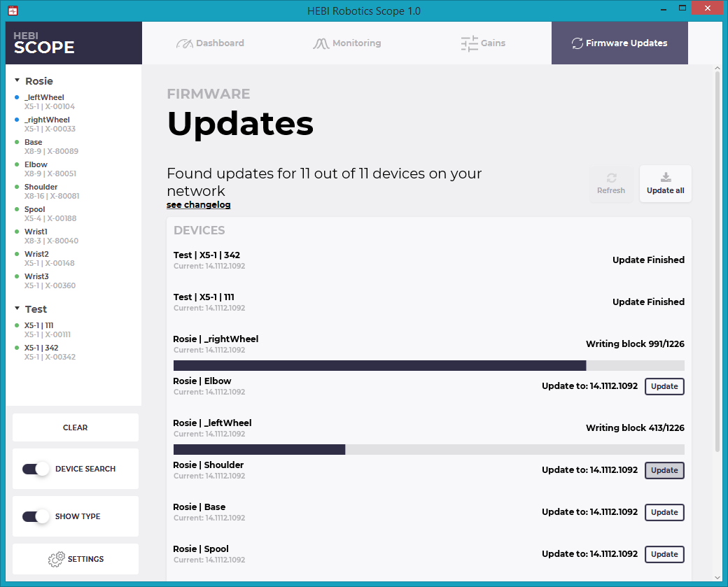The width and height of the screenshot is (728, 587).
Task: Open the see changelog link
Action: pos(198,204)
